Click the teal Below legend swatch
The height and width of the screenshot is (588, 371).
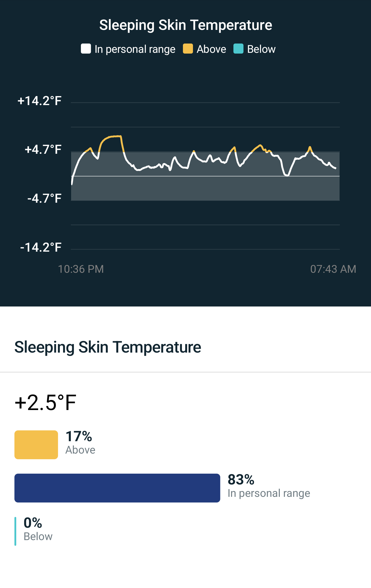(238, 49)
